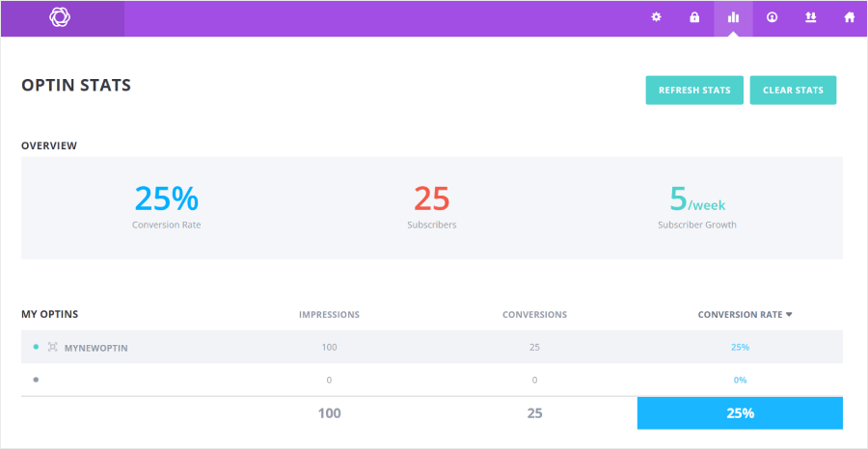This screenshot has height=449, width=868.
Task: Click the 0% rate in second row
Action: (740, 380)
